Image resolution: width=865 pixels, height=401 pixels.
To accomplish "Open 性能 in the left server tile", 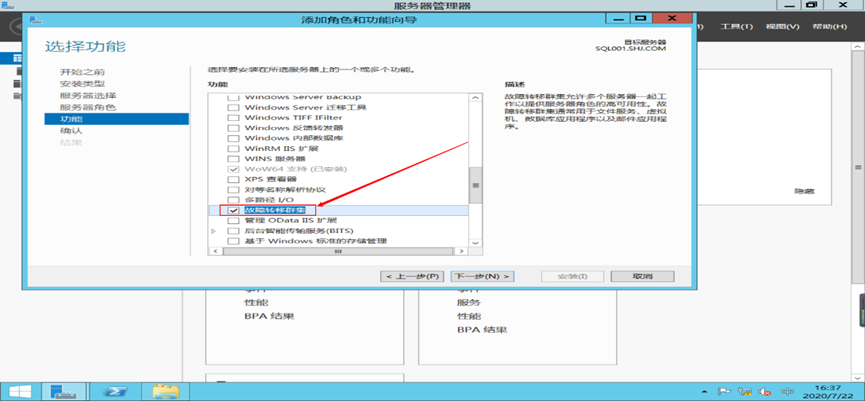I will pos(256,303).
